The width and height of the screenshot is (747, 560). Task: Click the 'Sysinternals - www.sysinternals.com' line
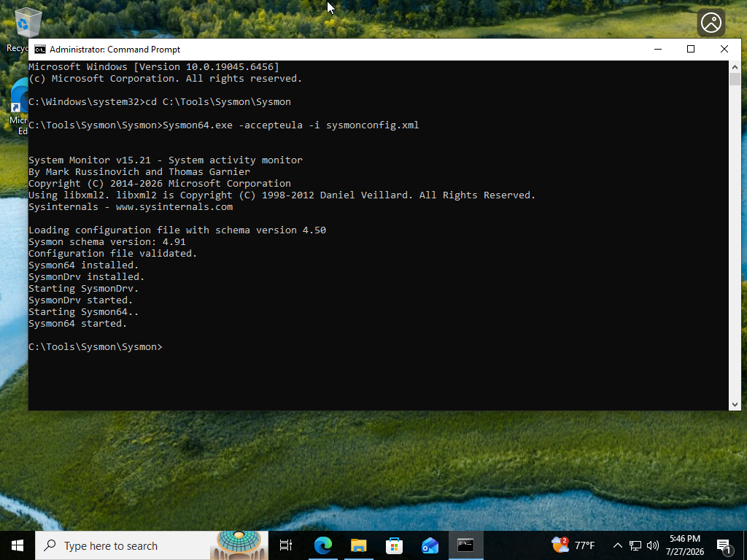click(x=131, y=206)
